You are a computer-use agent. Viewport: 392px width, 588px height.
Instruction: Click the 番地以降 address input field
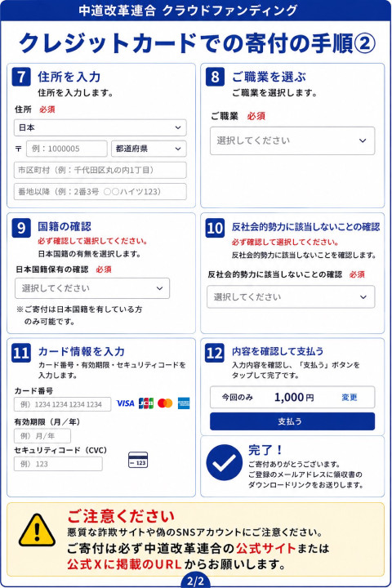click(x=100, y=192)
